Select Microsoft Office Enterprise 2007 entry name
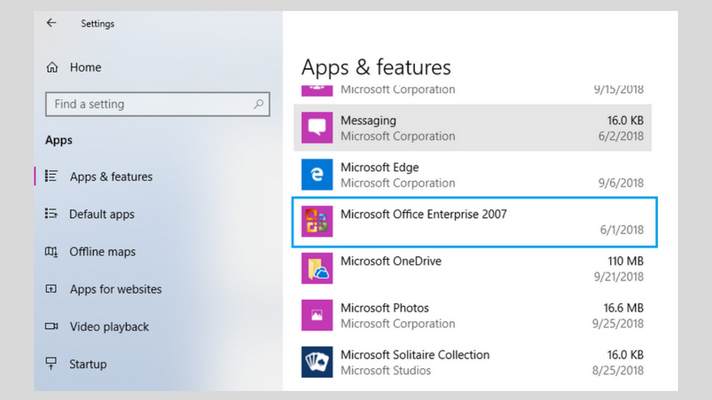Image resolution: width=712 pixels, height=400 pixels. coord(424,214)
